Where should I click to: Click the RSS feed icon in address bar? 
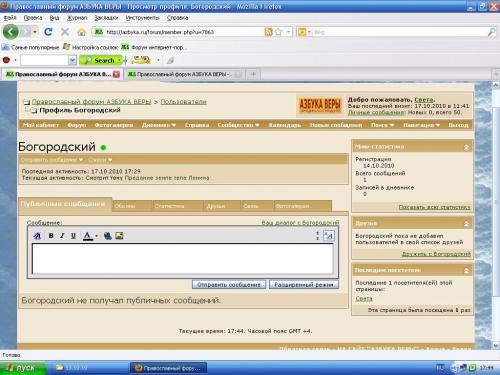(268, 32)
